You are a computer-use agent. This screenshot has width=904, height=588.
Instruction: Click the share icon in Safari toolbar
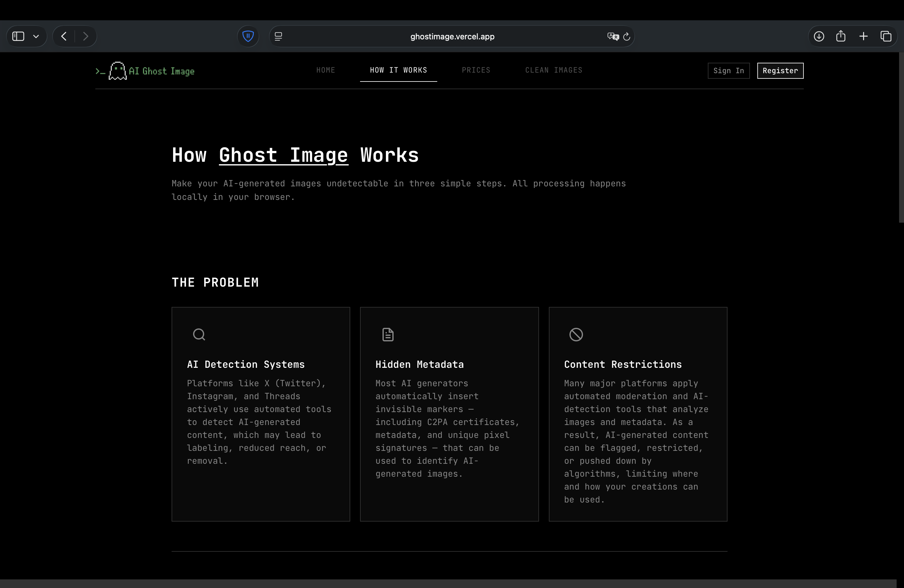pos(841,36)
